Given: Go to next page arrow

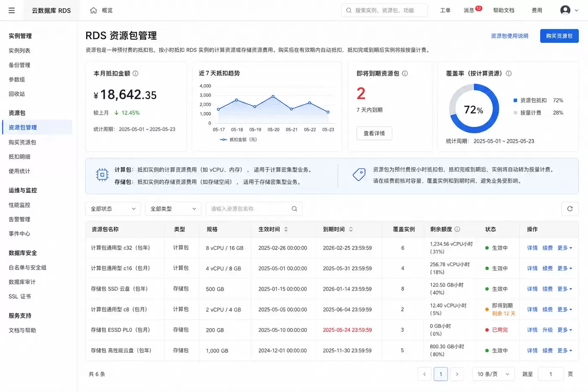Looking at the screenshot, I should click(457, 374).
